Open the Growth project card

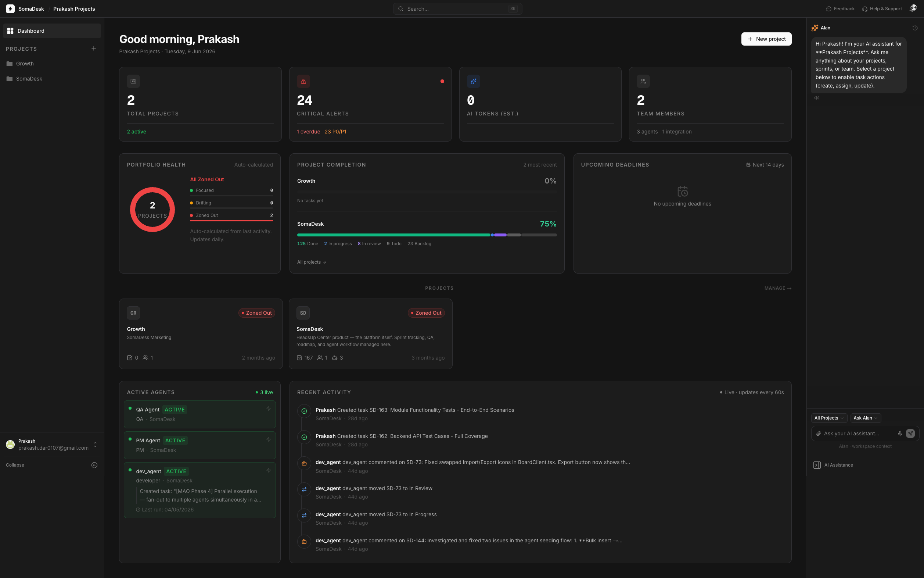tap(201, 334)
